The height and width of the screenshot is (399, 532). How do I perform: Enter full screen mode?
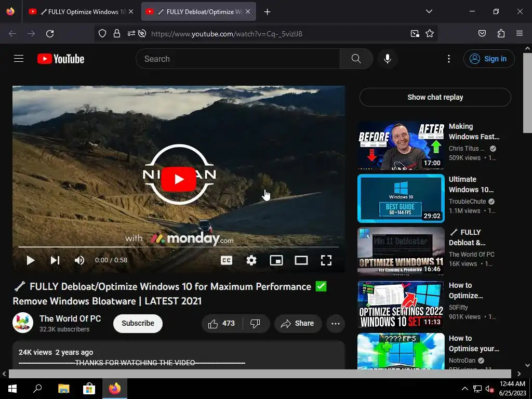pos(326,260)
